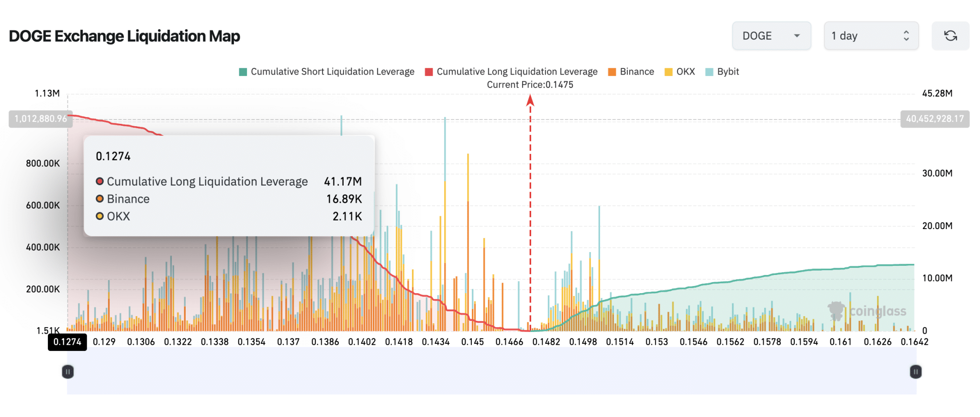Click the 0.1386 x-axis price label

click(x=325, y=342)
